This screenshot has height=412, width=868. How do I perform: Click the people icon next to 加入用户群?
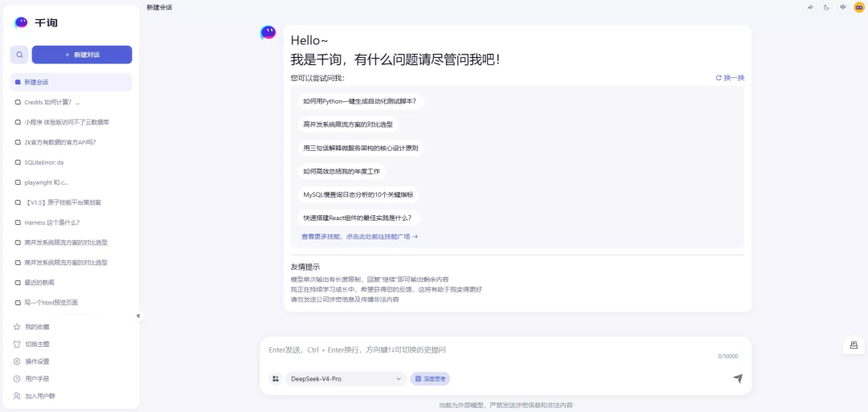click(x=17, y=396)
